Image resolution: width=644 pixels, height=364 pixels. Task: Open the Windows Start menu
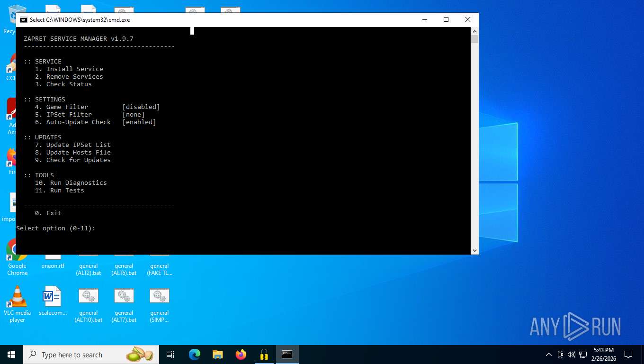click(x=11, y=355)
